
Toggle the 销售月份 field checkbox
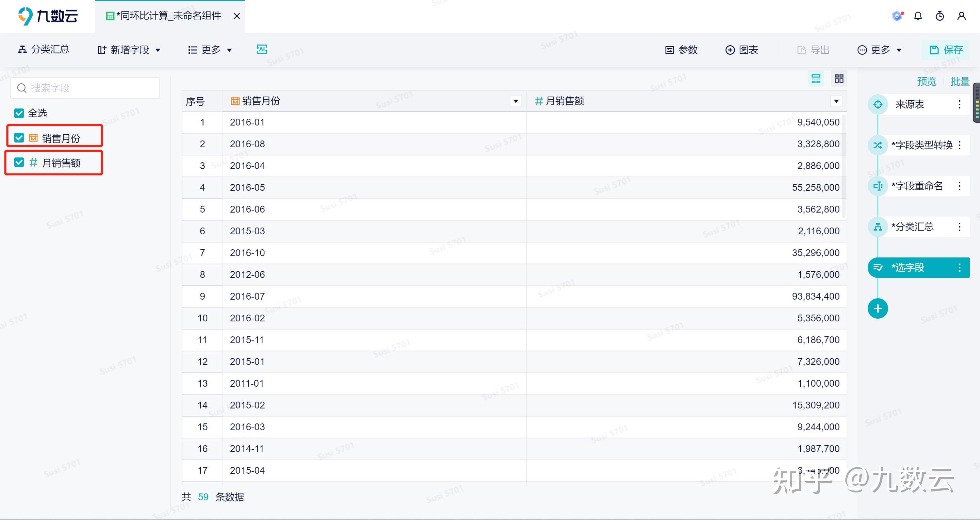(x=19, y=138)
